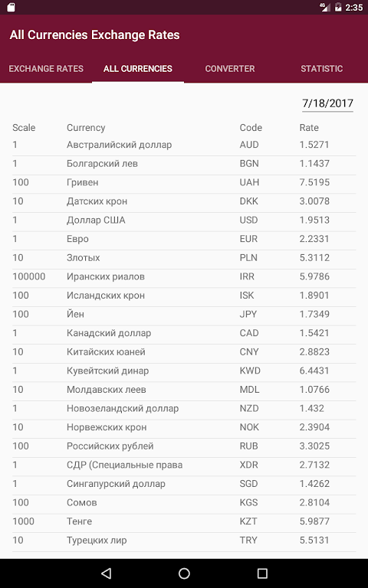The height and width of the screenshot is (588, 368).
Task: Go to the Statistic tab
Action: 322,69
